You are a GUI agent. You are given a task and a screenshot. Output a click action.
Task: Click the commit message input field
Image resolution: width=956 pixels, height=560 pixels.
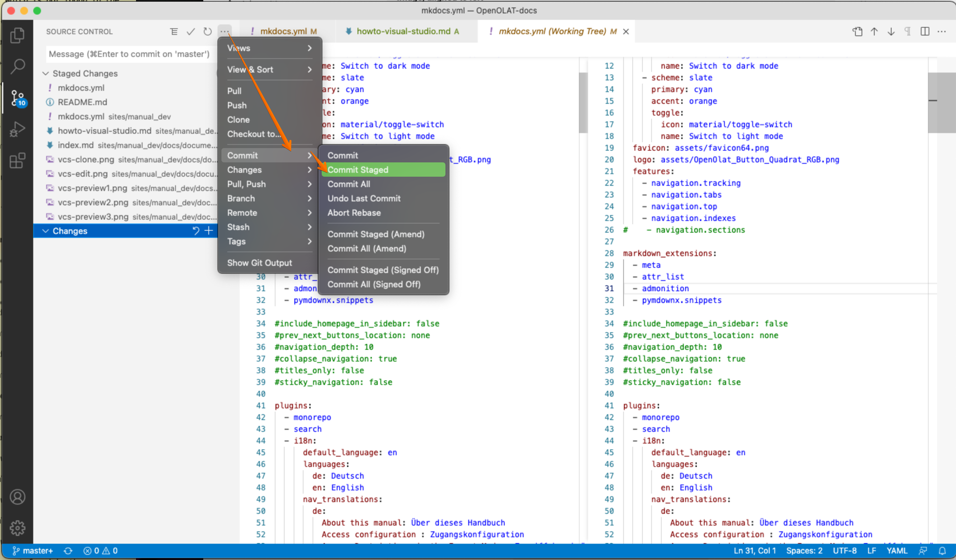tap(129, 54)
